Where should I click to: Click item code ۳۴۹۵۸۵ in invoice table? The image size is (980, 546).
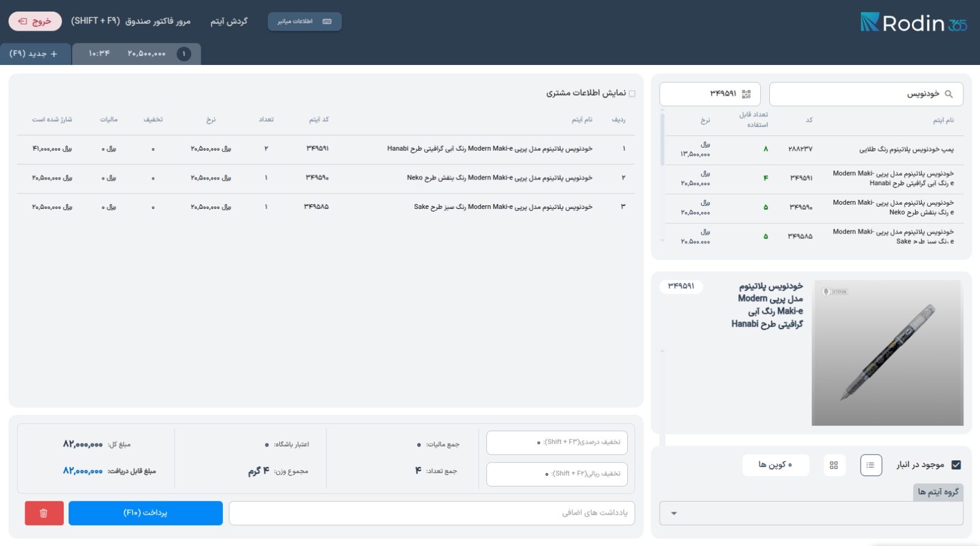coord(316,207)
